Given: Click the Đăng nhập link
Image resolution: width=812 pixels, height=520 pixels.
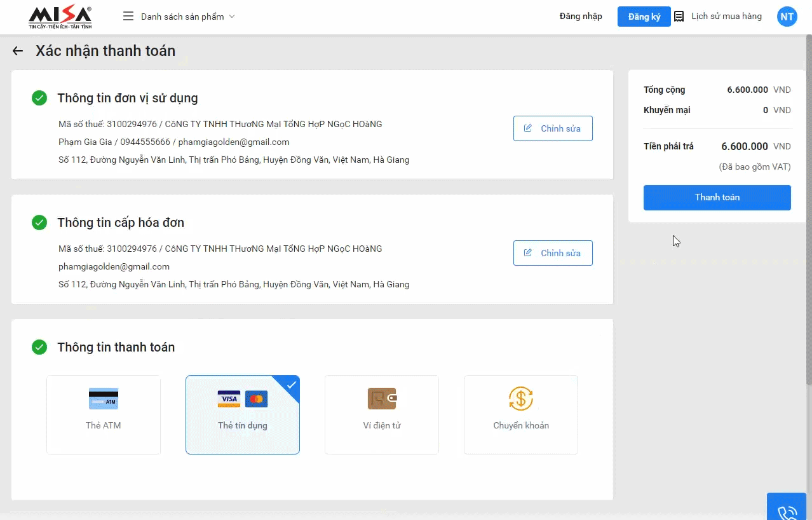Looking at the screenshot, I should 581,17.
